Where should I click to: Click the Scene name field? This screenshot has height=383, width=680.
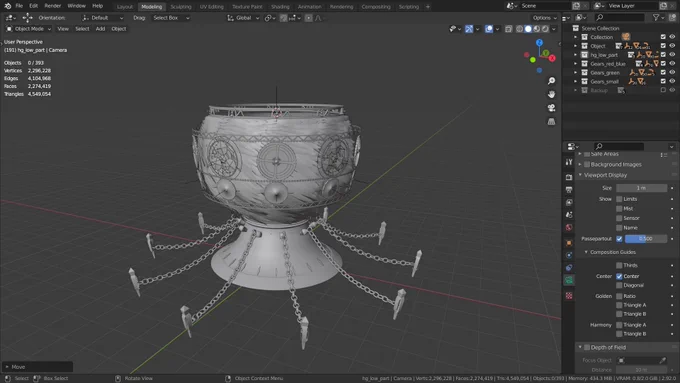click(x=546, y=6)
